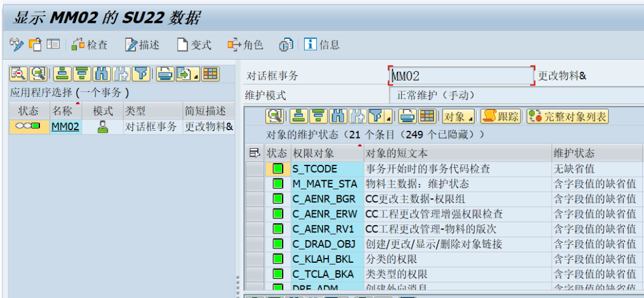Sort descending in object maintenance toolbar
Image resolution: width=644 pixels, height=298 pixels.
click(x=318, y=116)
